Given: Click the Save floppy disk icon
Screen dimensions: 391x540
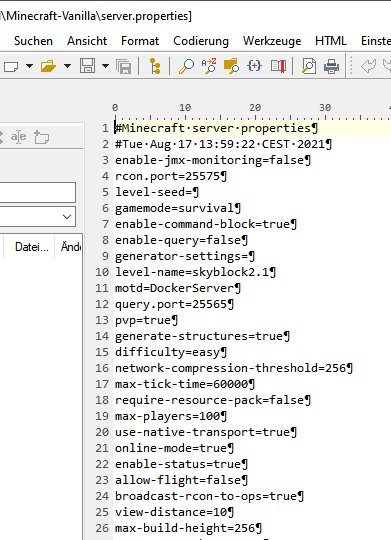Looking at the screenshot, I should (88, 65).
